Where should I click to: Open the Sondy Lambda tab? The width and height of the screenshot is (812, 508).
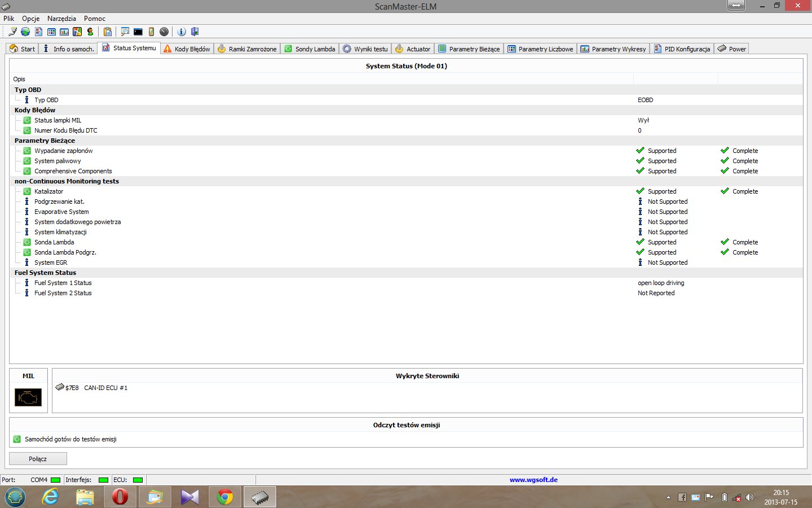tap(310, 49)
